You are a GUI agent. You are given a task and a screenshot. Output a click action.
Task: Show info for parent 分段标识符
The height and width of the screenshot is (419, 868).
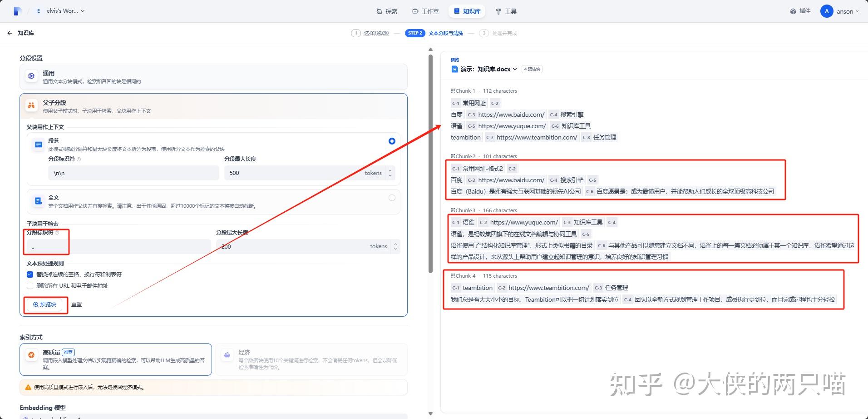pos(79,159)
